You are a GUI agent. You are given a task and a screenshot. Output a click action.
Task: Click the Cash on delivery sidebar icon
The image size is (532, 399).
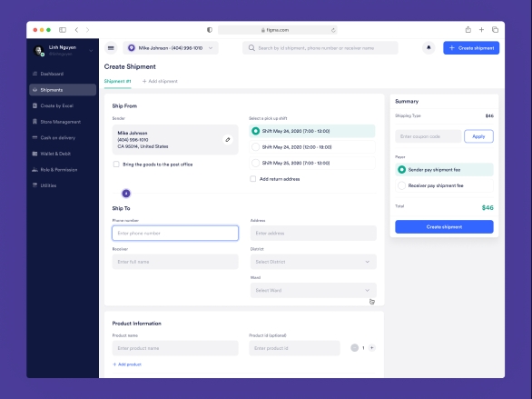34,137
